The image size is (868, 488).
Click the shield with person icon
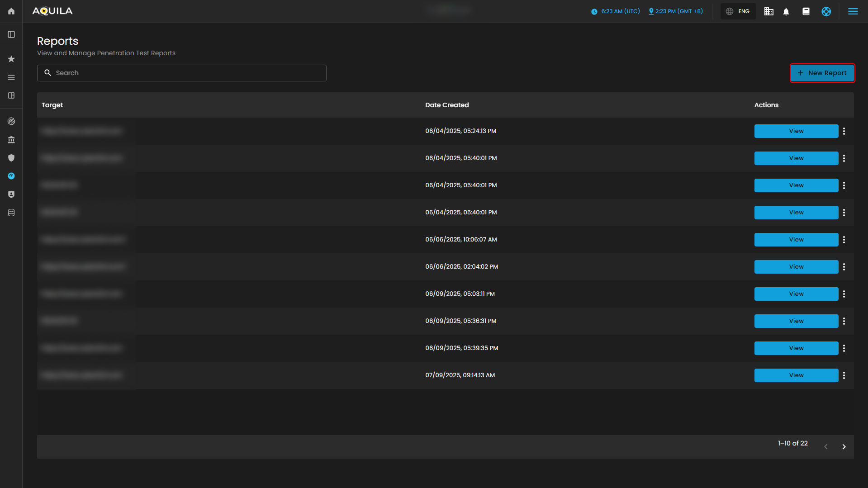(11, 194)
